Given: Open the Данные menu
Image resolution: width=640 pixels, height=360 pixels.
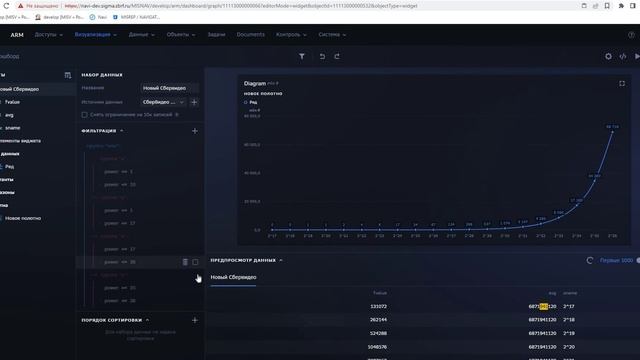Looking at the screenshot, I should click(x=142, y=35).
